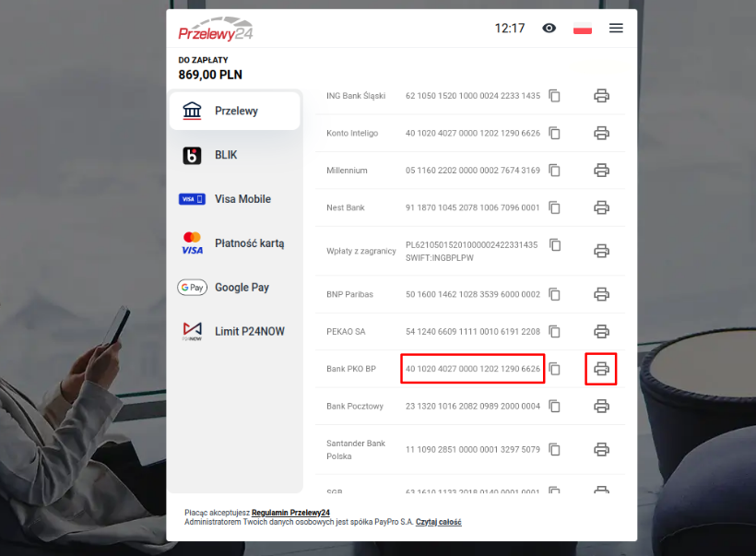
Task: Copy the ING Bank Śląski account number
Action: 554,96
